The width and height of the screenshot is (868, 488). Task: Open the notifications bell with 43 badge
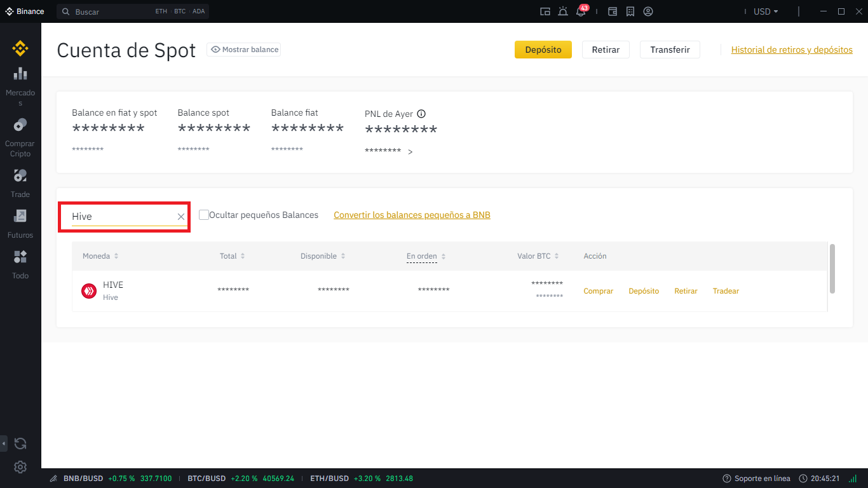581,11
